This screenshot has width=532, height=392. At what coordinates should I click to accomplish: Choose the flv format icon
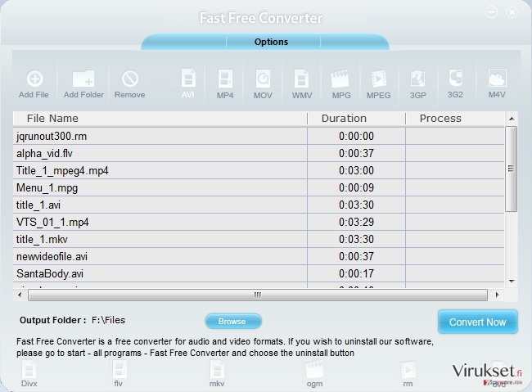click(119, 370)
